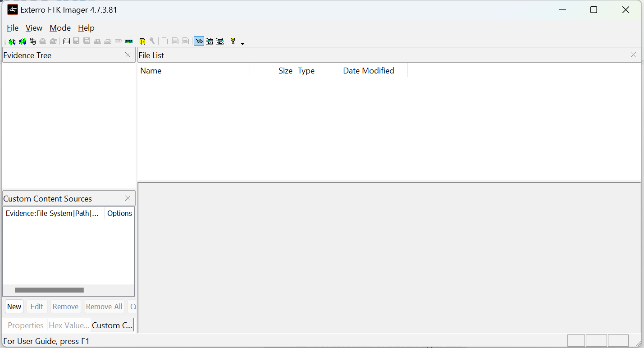Minimize the FTK Imager window
The height and width of the screenshot is (348, 644).
pyautogui.click(x=562, y=10)
